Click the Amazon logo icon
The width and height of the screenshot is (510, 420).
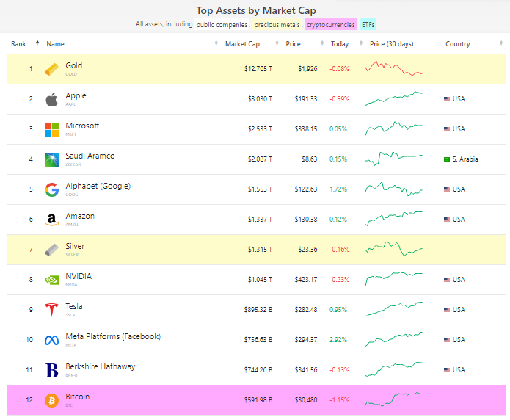pyautogui.click(x=51, y=220)
